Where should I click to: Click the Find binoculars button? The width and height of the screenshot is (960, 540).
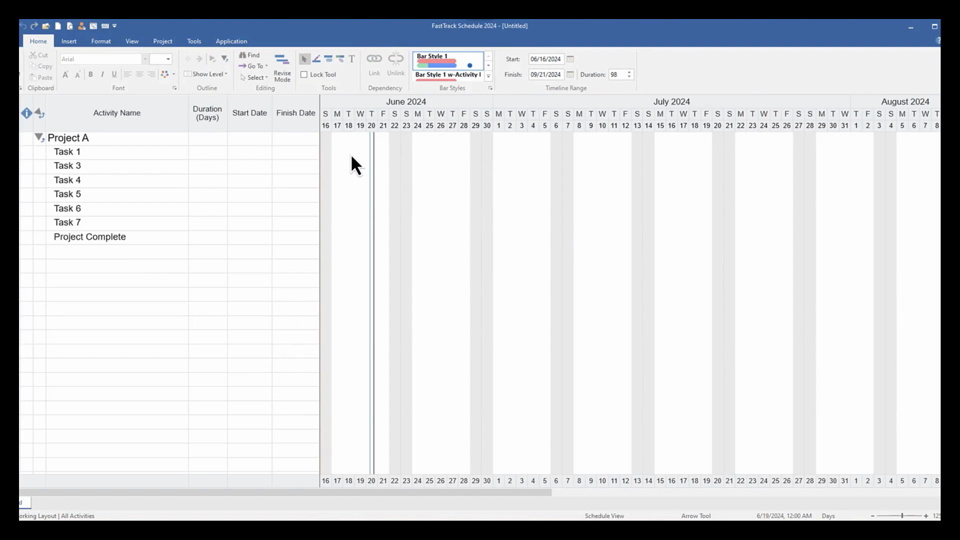coord(249,55)
